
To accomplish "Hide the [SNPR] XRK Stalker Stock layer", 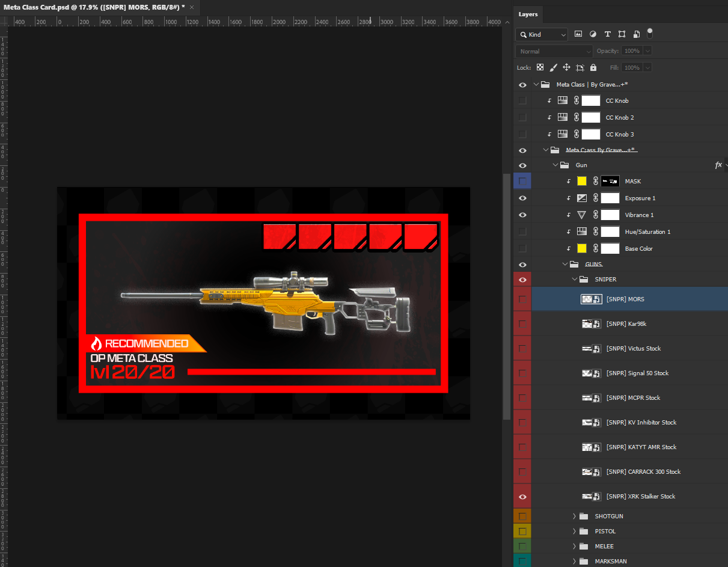I will tap(522, 497).
